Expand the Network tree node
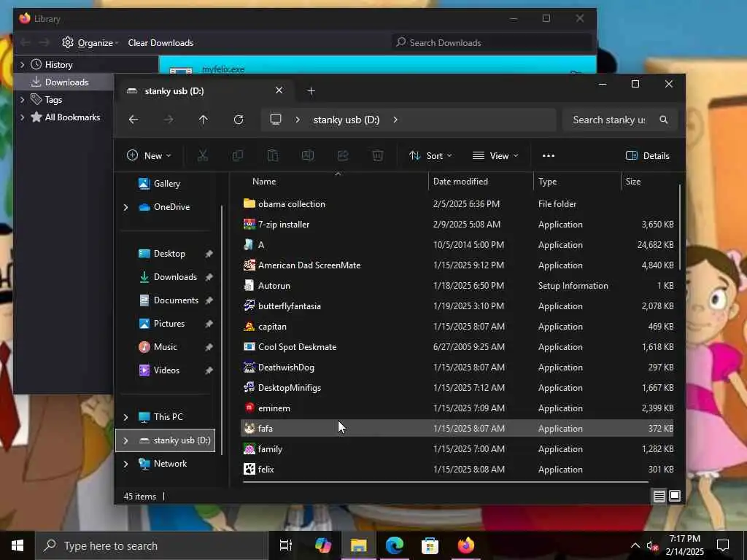747x560 pixels. click(x=125, y=464)
